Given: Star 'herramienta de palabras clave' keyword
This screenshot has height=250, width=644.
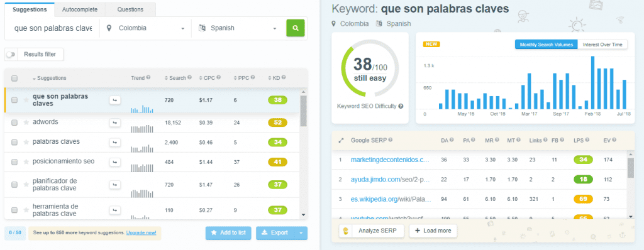Looking at the screenshot, I should click(x=26, y=210).
